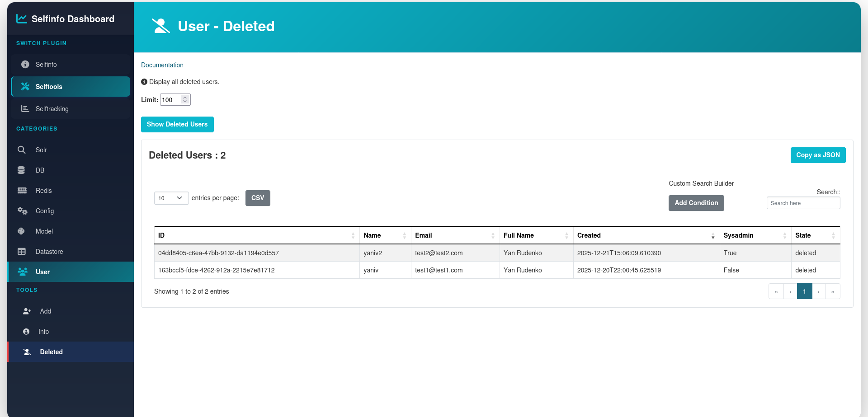Click the Selftracking chart icon
The height and width of the screenshot is (417, 868).
[x=25, y=109]
